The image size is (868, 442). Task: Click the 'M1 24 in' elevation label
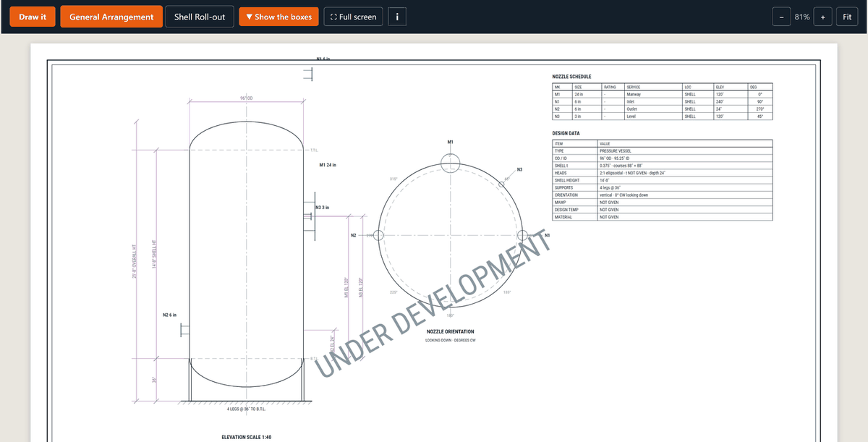click(329, 166)
